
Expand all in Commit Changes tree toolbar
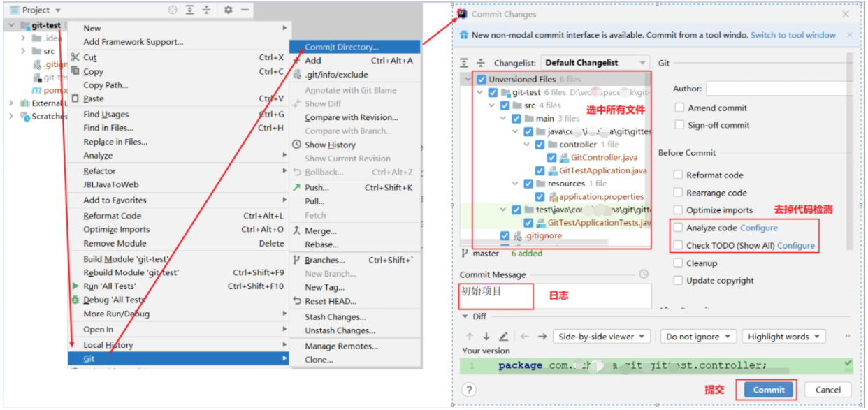click(464, 62)
